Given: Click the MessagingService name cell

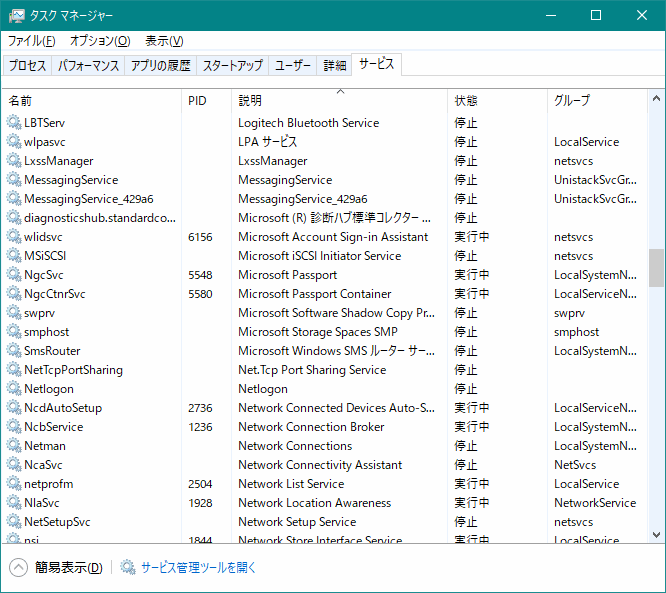Looking at the screenshot, I should point(71,180).
